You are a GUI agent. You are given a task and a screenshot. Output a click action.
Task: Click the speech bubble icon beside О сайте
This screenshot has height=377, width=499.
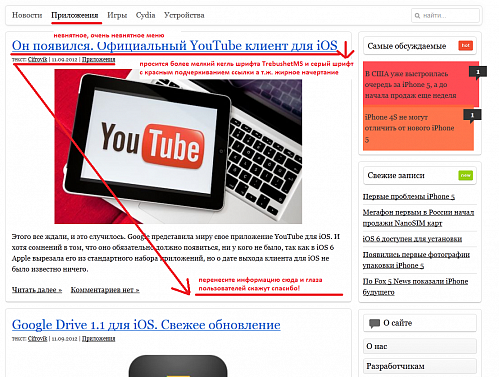click(374, 323)
